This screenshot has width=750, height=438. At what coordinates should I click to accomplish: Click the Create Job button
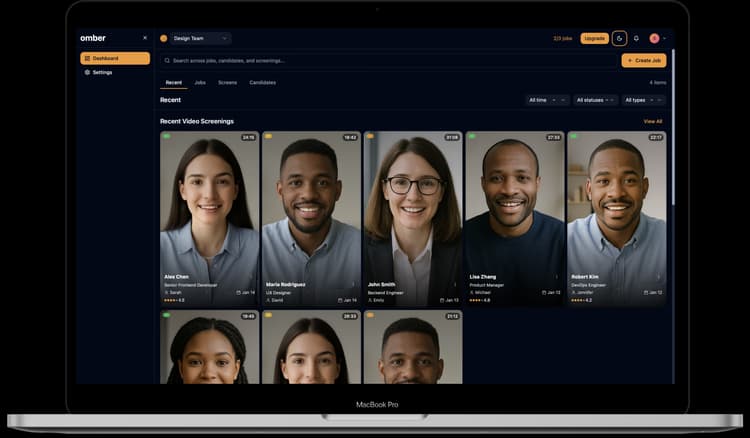[643, 61]
